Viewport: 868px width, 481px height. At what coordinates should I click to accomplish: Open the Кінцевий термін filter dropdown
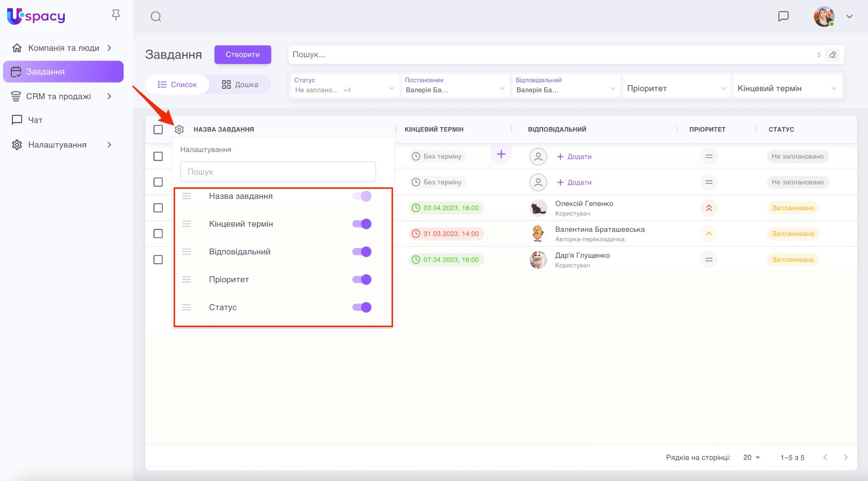tap(787, 88)
